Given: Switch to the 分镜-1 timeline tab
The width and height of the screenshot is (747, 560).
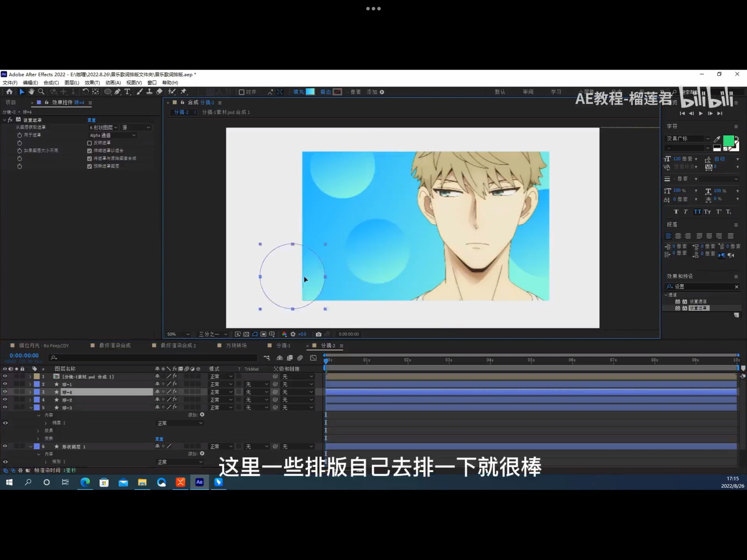Looking at the screenshot, I should [x=283, y=346].
